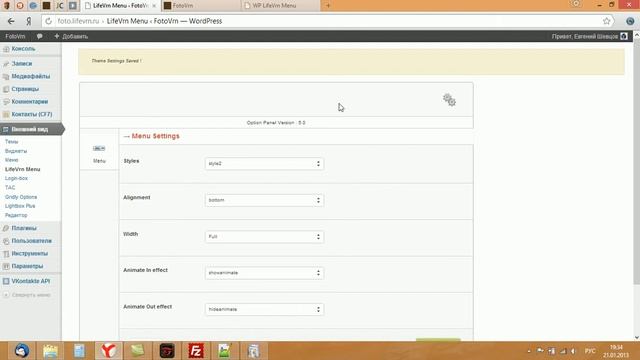Click the Yandex 'Я' home button

pyautogui.click(x=29, y=21)
